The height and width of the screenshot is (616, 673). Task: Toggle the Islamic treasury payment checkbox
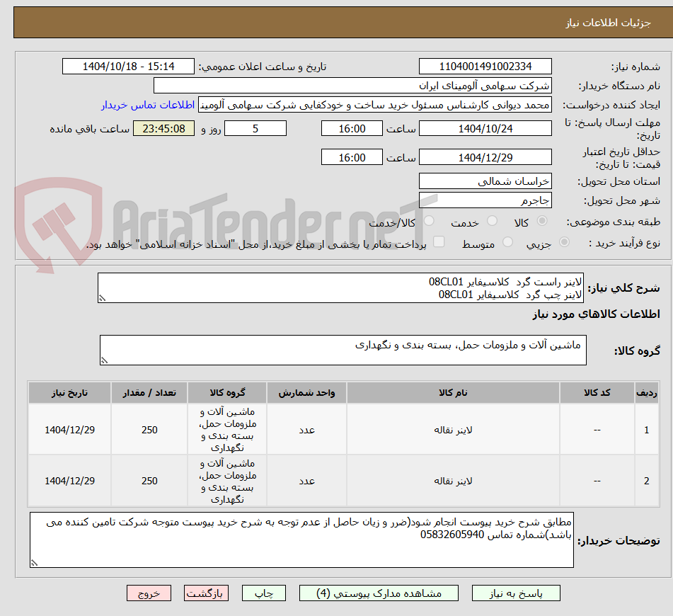pos(439,242)
